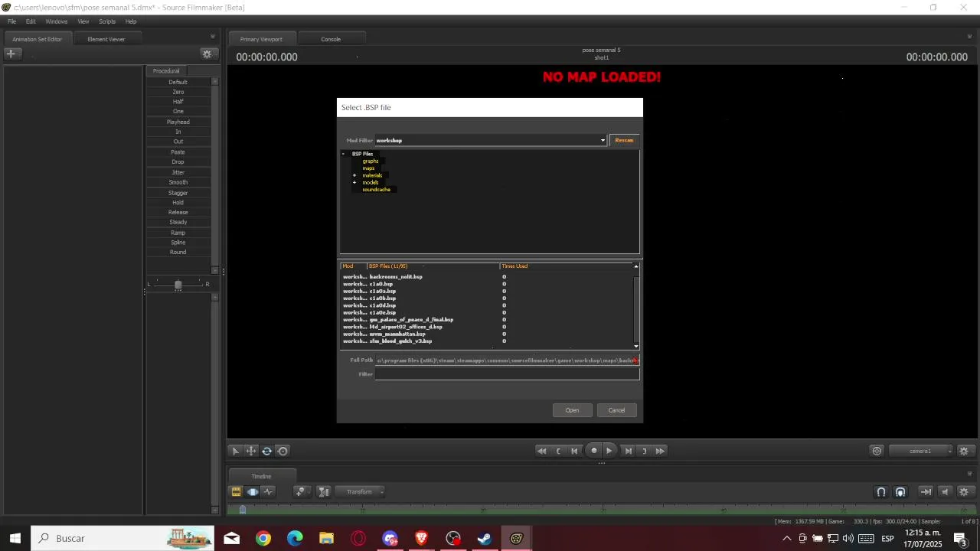
Task: Click the fast forward double-arrow control
Action: point(660,451)
